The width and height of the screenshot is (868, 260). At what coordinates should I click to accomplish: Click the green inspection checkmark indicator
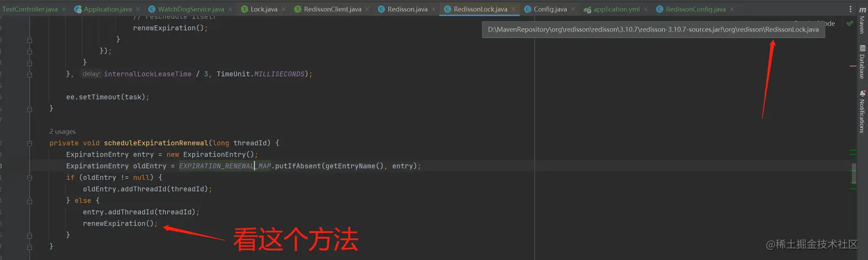click(x=850, y=24)
